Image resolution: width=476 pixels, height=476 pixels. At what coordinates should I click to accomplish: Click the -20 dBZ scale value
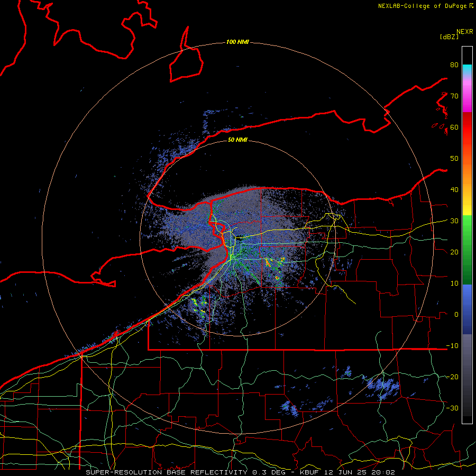[452, 377]
